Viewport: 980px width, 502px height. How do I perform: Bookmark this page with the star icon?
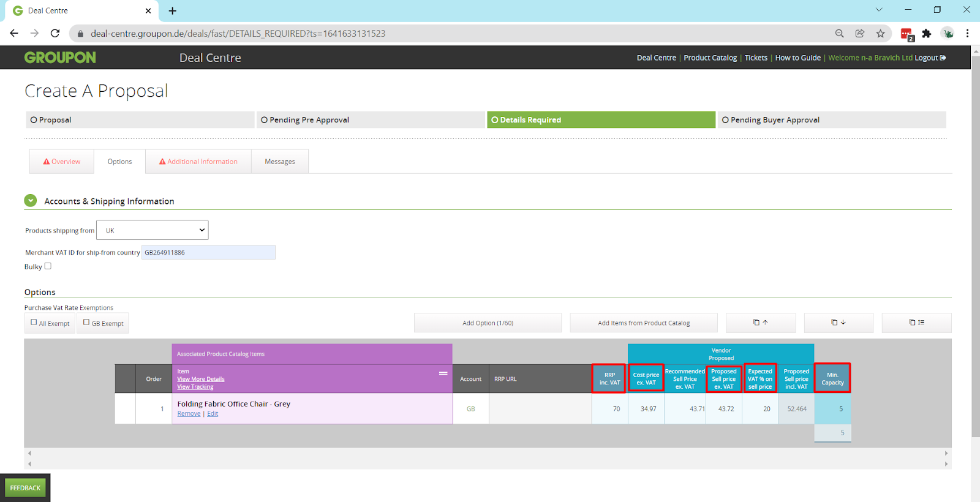[881, 34]
